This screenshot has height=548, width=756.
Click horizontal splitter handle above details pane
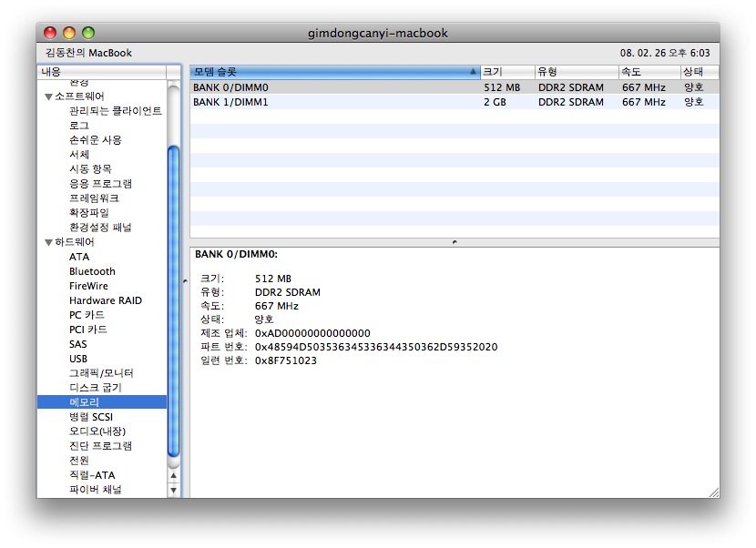[455, 242]
